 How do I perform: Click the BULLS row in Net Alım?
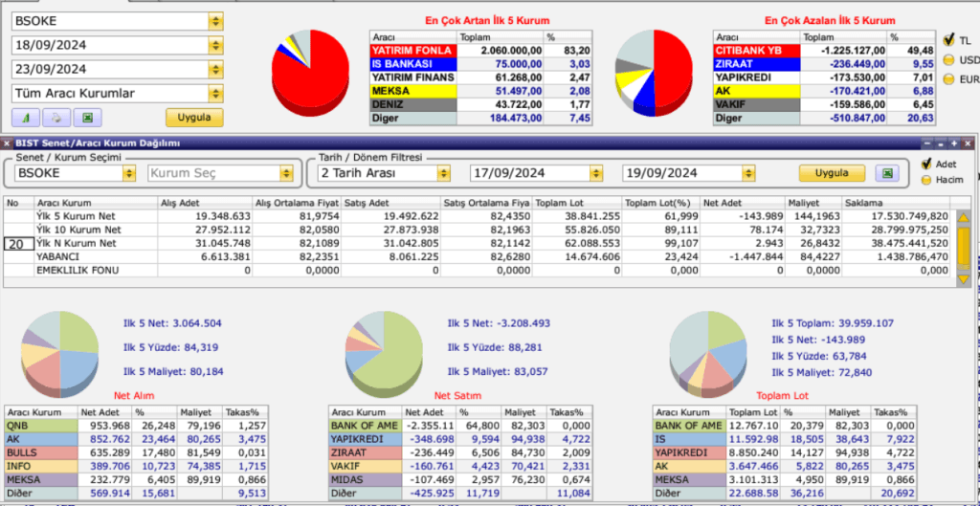(136, 452)
